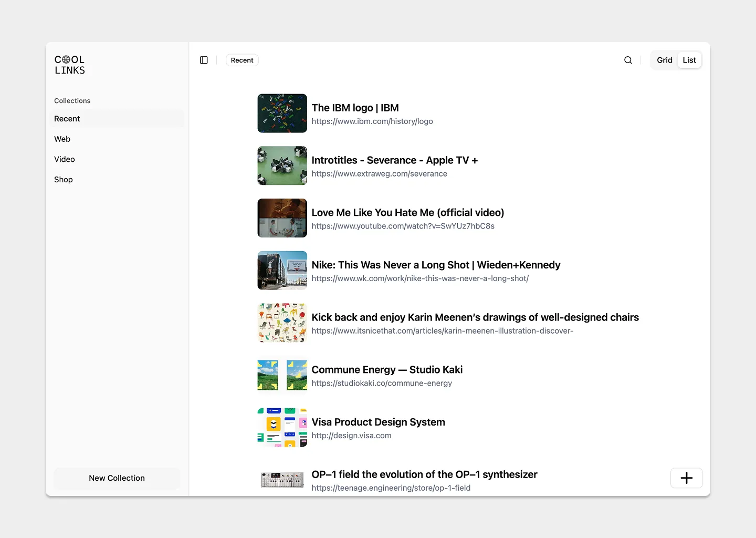Click the Recent breadcrumb chip in the toolbar

coord(242,60)
